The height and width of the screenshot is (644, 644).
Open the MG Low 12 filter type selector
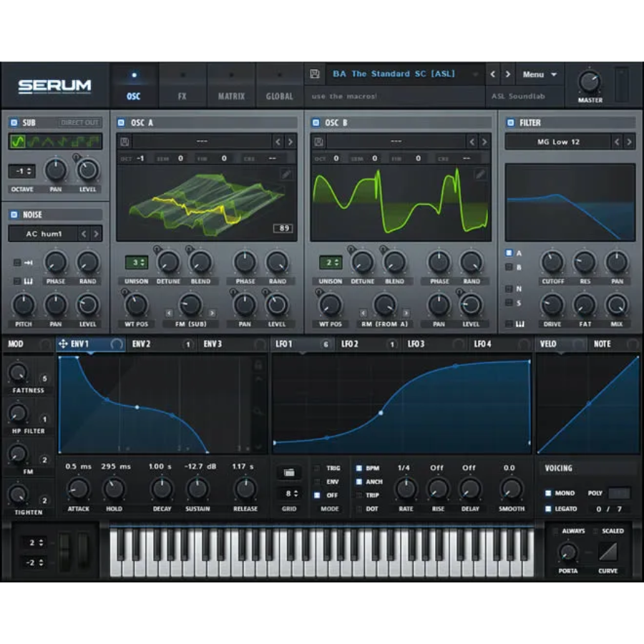559,142
